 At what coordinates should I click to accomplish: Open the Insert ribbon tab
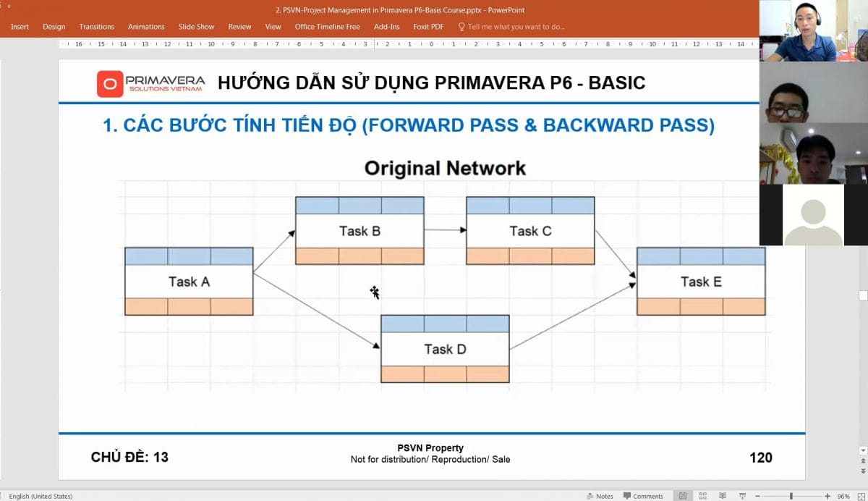[20, 27]
